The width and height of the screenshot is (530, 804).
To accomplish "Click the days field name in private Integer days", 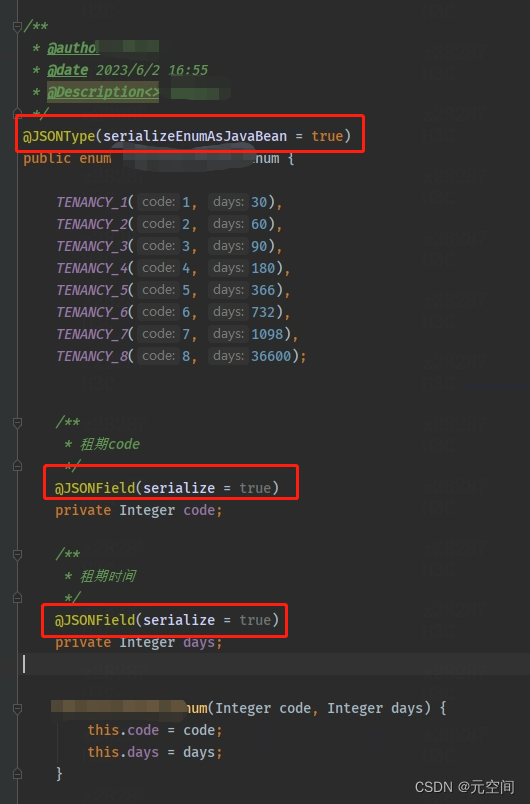I will pyautogui.click(x=199, y=642).
